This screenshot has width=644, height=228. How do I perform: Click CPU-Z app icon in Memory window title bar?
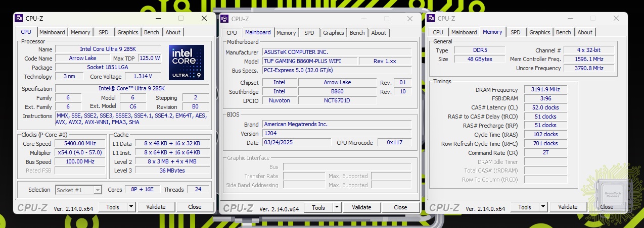pyautogui.click(x=431, y=18)
